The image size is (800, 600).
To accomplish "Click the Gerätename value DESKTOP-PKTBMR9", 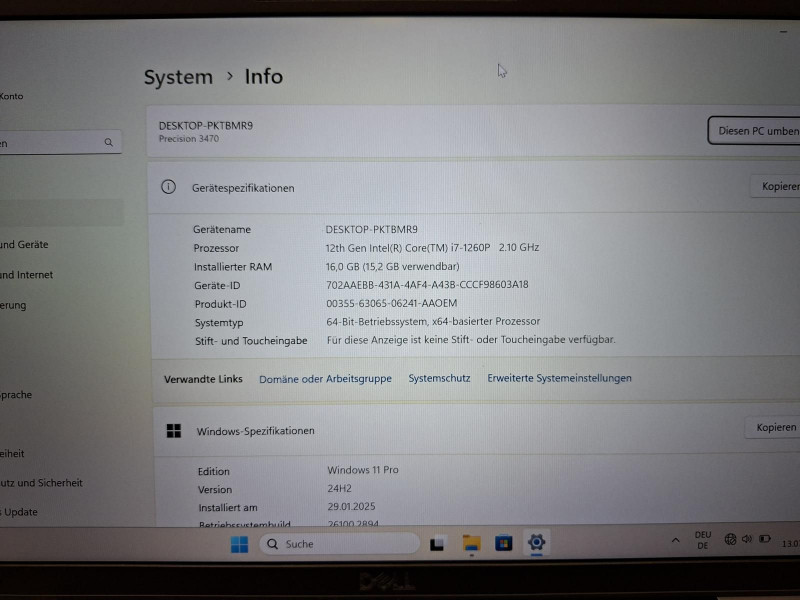I will click(371, 229).
